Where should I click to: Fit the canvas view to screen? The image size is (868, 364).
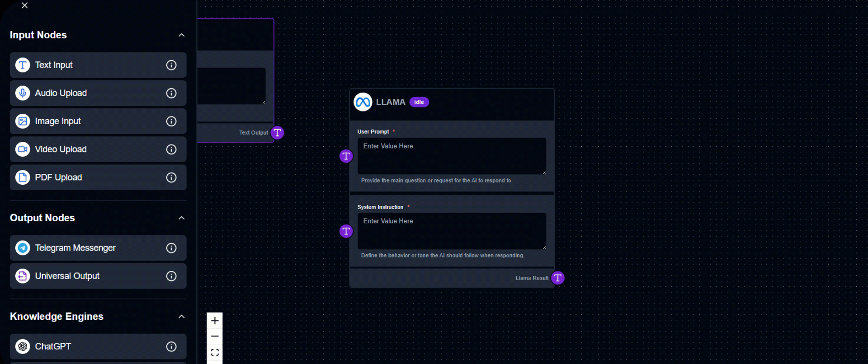(215, 352)
